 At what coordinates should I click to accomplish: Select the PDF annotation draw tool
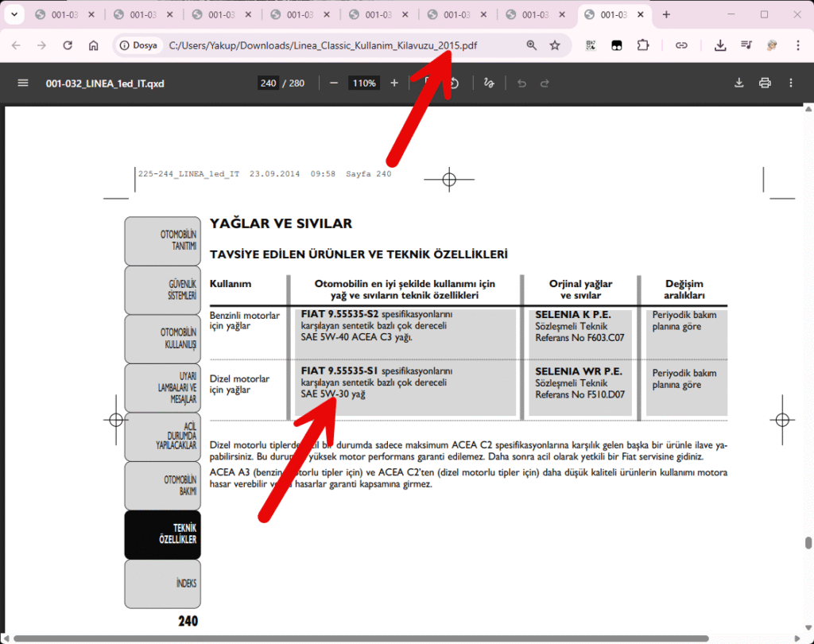(x=490, y=83)
